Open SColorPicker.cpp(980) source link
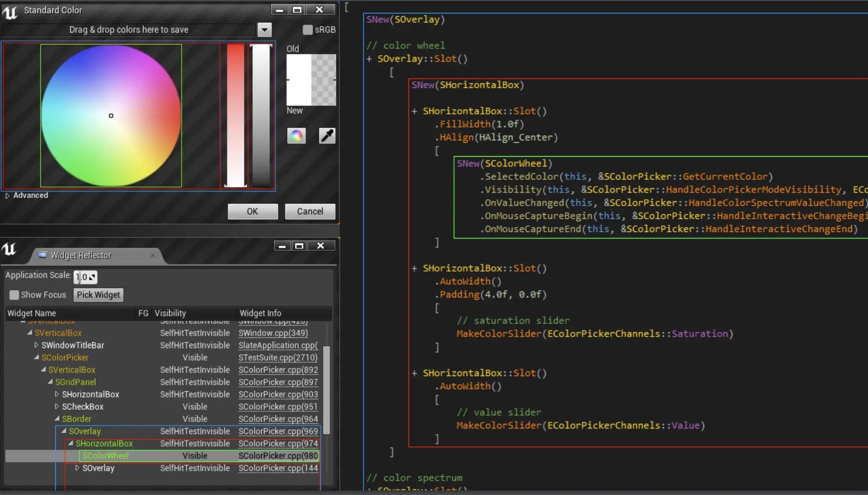The width and height of the screenshot is (868, 495). coord(278,456)
